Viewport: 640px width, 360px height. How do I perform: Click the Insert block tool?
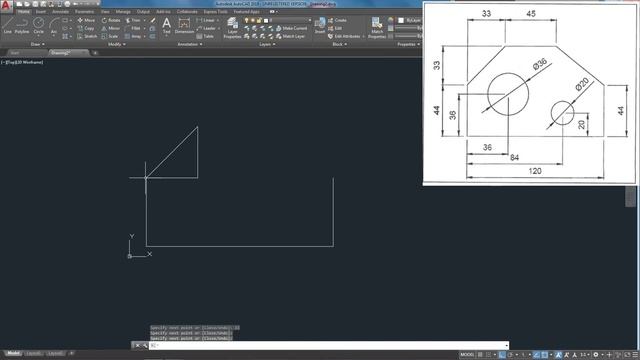(x=320, y=25)
